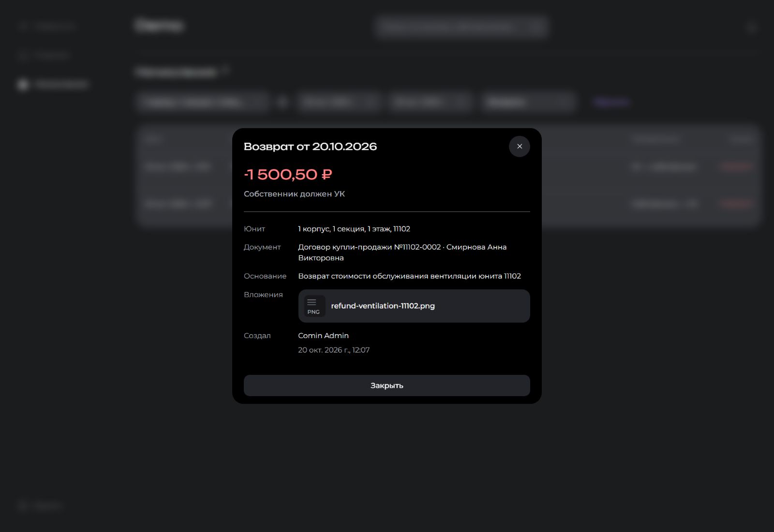Screen dimensions: 774x532
Task: Click the icon next to the section heading
Action: point(225,71)
